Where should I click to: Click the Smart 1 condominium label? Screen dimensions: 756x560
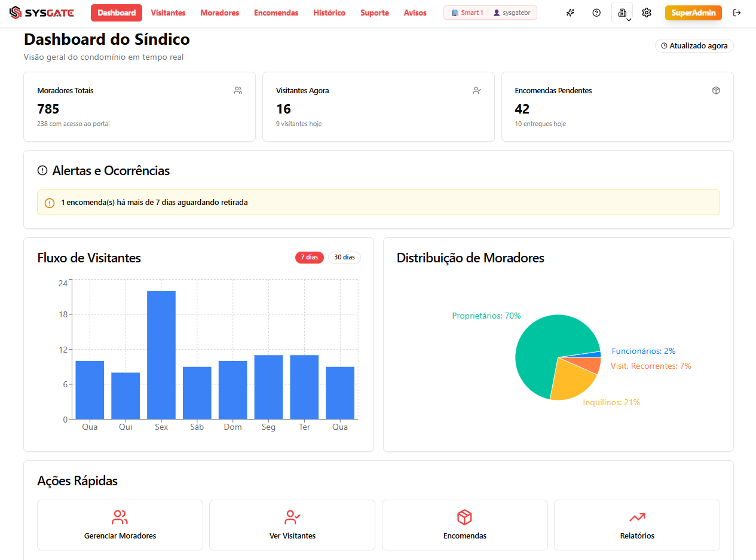point(467,13)
